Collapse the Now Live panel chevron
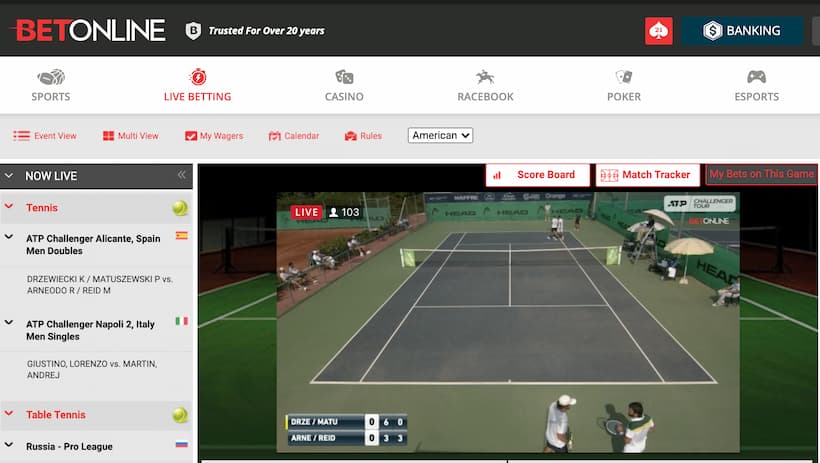The width and height of the screenshot is (820, 463). [9, 175]
